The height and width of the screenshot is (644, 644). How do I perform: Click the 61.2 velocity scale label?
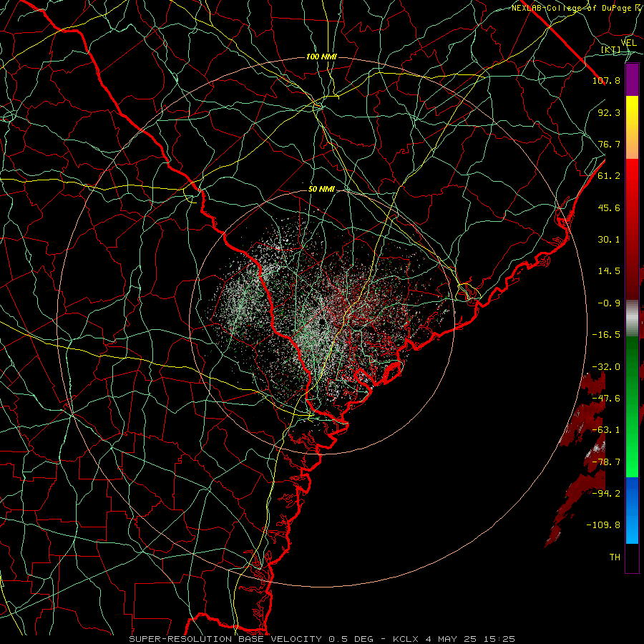coord(609,176)
